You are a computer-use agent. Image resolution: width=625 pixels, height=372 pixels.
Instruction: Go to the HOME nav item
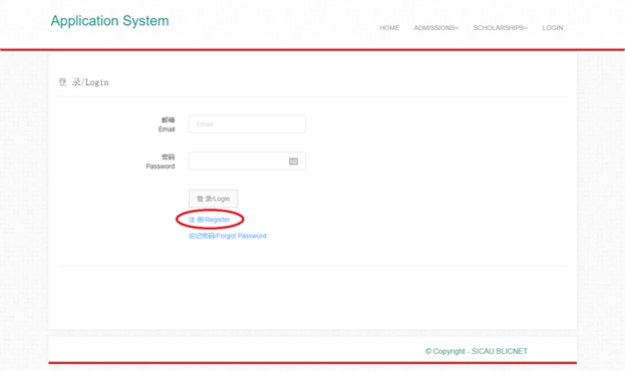(x=389, y=28)
